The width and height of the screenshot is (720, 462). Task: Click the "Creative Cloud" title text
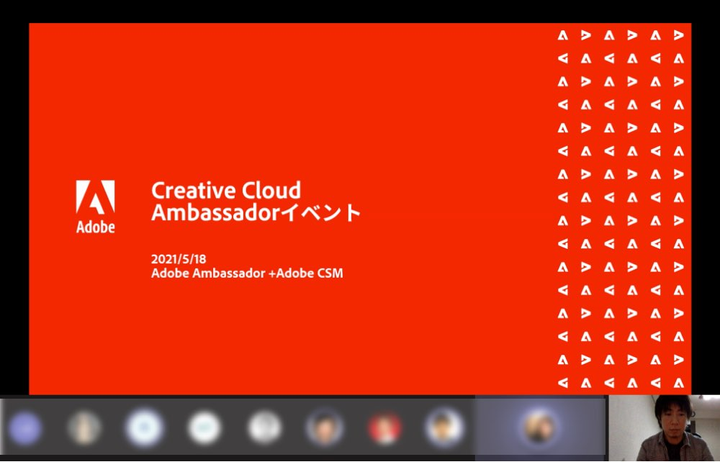click(x=226, y=190)
